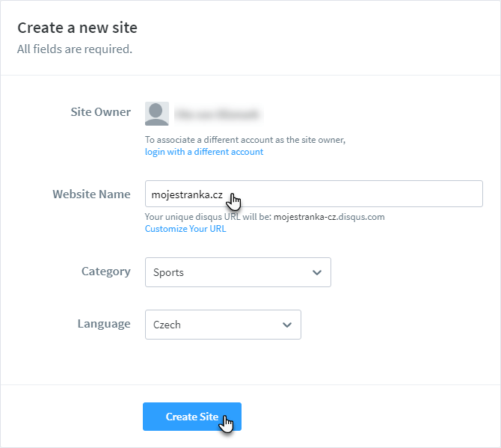Open the 'Customize Your URL' link

(x=185, y=229)
